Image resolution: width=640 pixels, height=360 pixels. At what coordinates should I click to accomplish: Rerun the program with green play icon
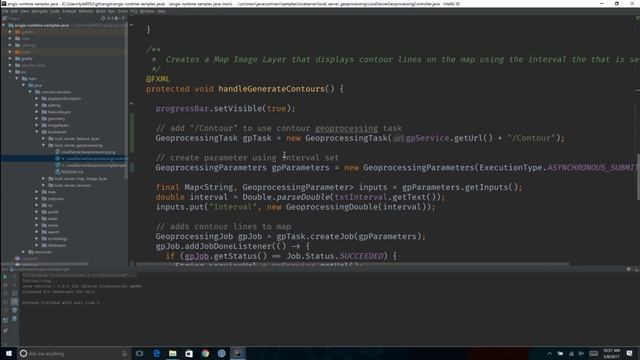pyautogui.click(x=5, y=277)
